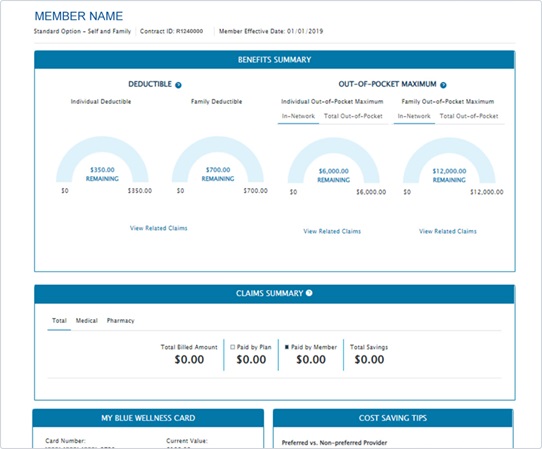The image size is (542, 449).
Task: Toggle the Paid by Plan legend box
Action: coord(233,347)
